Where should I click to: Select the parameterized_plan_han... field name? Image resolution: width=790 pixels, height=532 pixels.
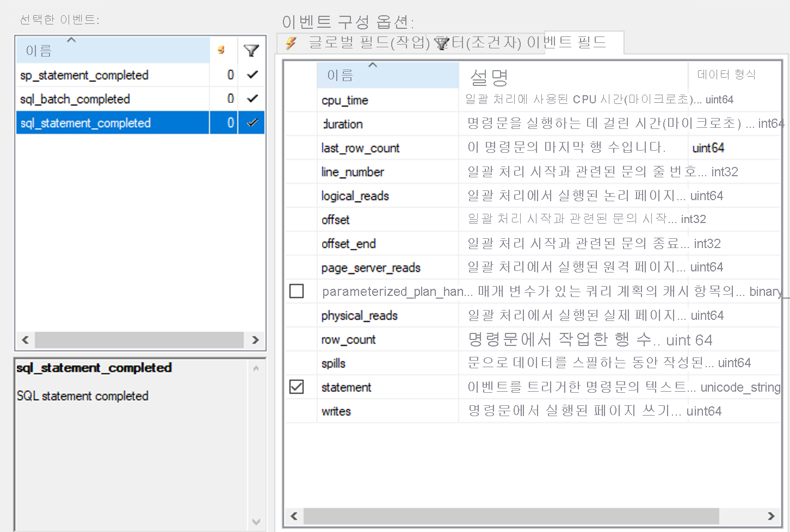point(397,292)
